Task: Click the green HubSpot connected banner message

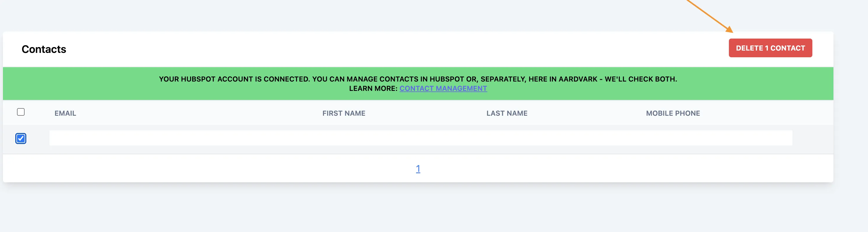Action: click(x=418, y=79)
